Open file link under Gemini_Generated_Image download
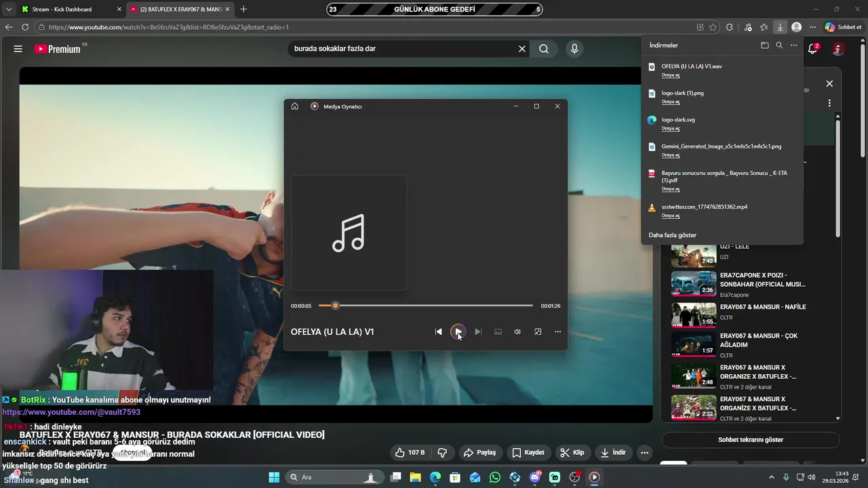The height and width of the screenshot is (488, 868). (x=671, y=155)
